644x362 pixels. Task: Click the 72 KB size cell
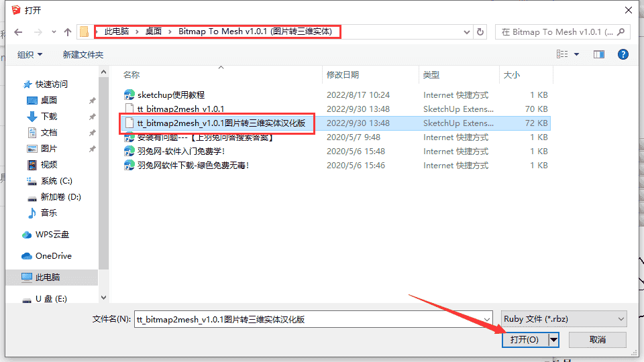pos(537,123)
